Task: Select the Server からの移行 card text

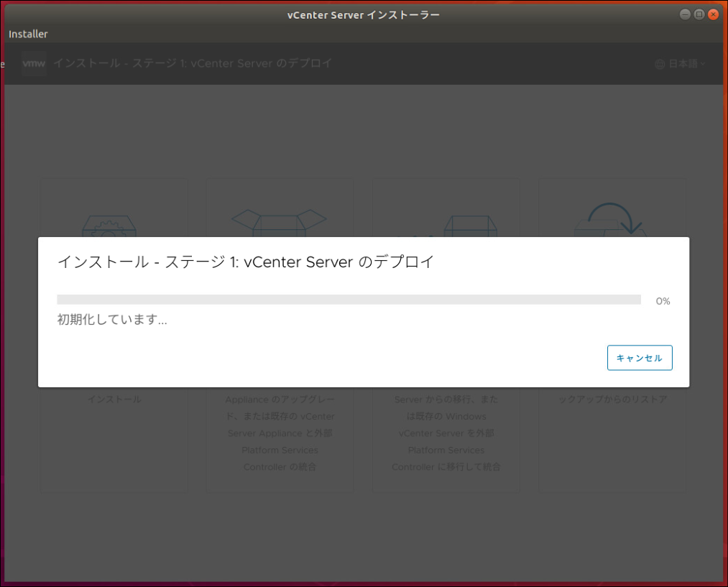Action: click(446, 433)
